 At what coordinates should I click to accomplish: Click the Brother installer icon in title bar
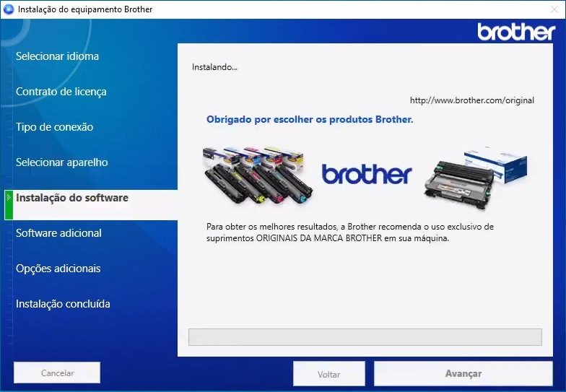pyautogui.click(x=9, y=9)
